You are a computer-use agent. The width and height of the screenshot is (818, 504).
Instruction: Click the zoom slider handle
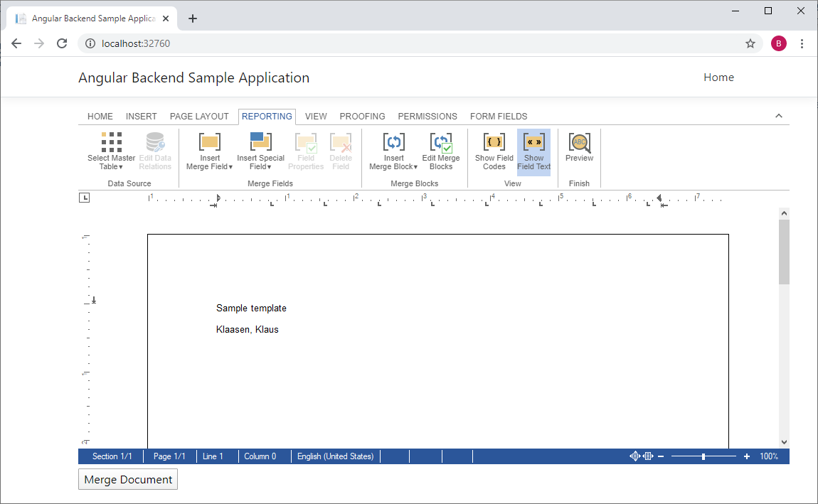703,456
